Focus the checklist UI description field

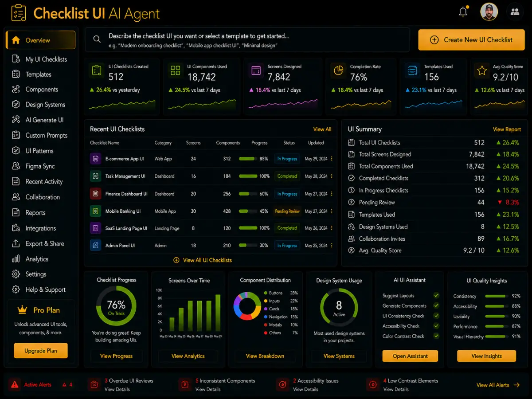247,40
